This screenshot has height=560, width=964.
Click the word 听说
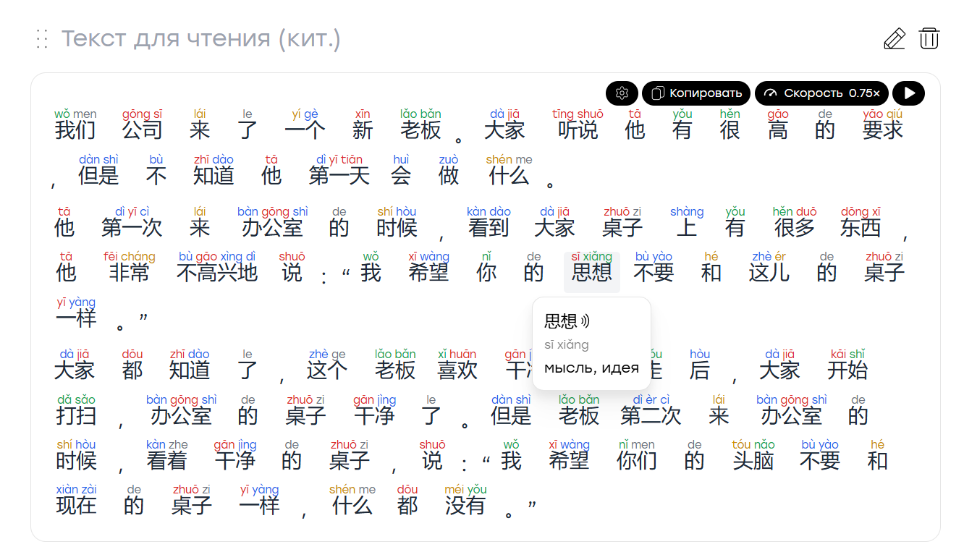pos(578,130)
